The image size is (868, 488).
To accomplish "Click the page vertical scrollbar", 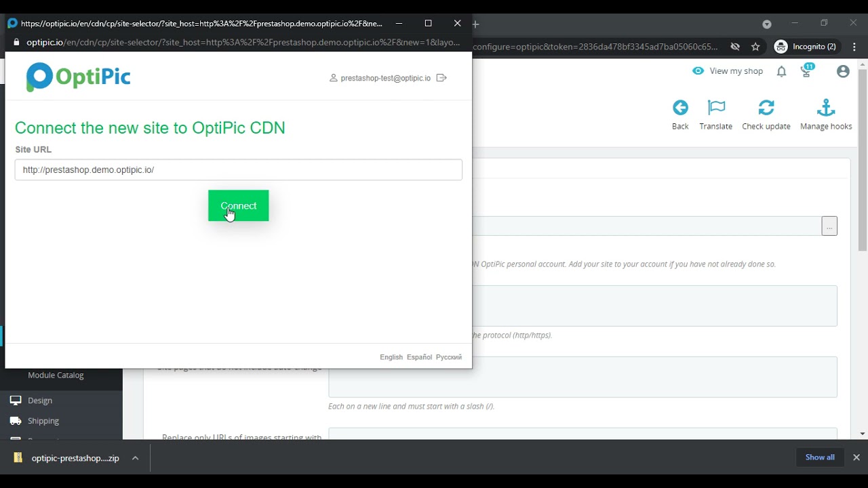I will tap(863, 159).
